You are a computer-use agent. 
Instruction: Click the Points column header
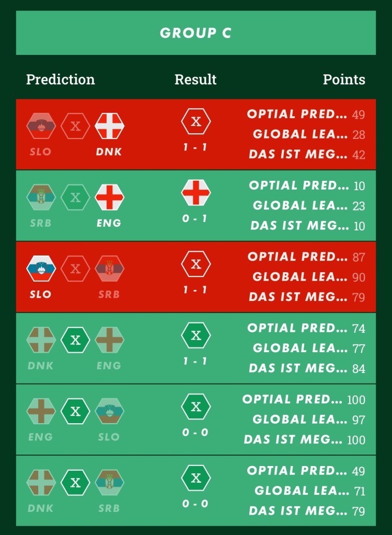tap(343, 79)
